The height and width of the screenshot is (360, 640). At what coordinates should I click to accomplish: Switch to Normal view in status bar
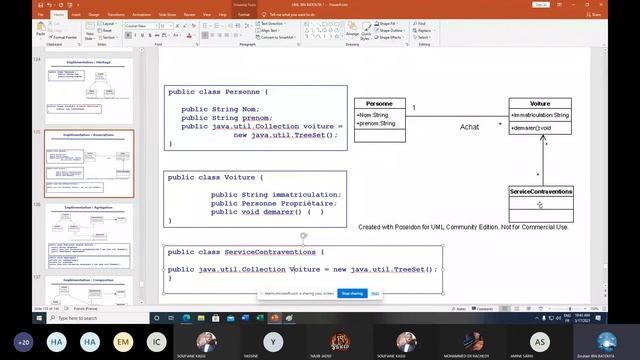point(505,309)
